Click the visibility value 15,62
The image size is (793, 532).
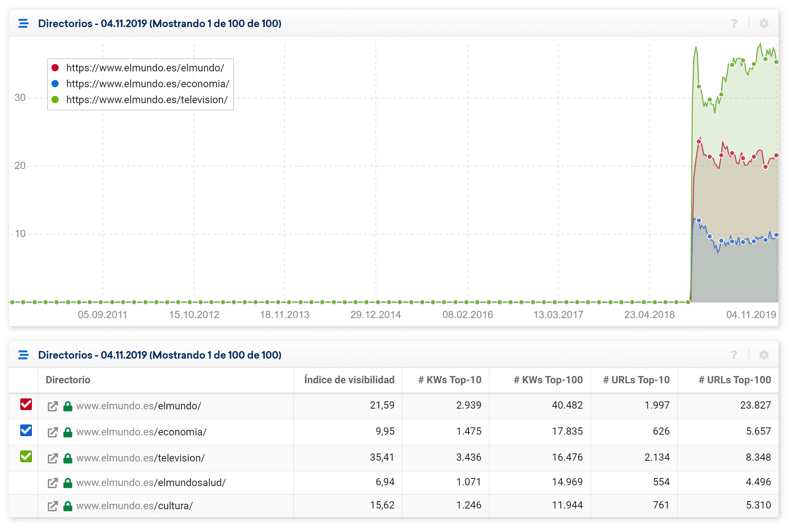[382, 505]
